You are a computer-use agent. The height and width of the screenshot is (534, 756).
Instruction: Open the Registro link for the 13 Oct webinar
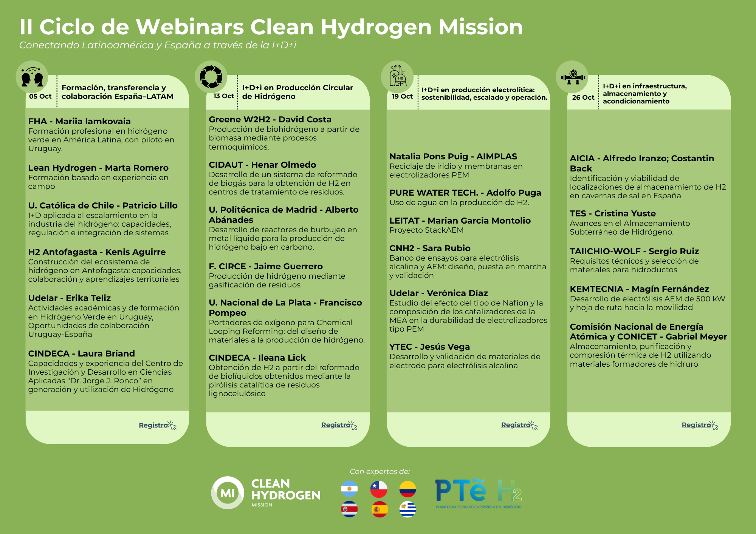click(x=336, y=425)
